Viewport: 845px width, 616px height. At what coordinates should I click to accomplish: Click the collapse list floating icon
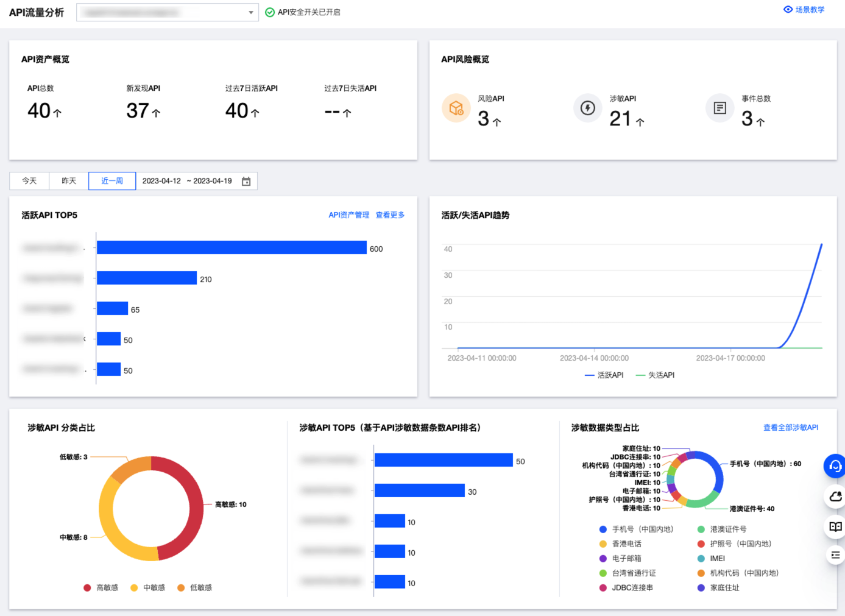click(835, 555)
